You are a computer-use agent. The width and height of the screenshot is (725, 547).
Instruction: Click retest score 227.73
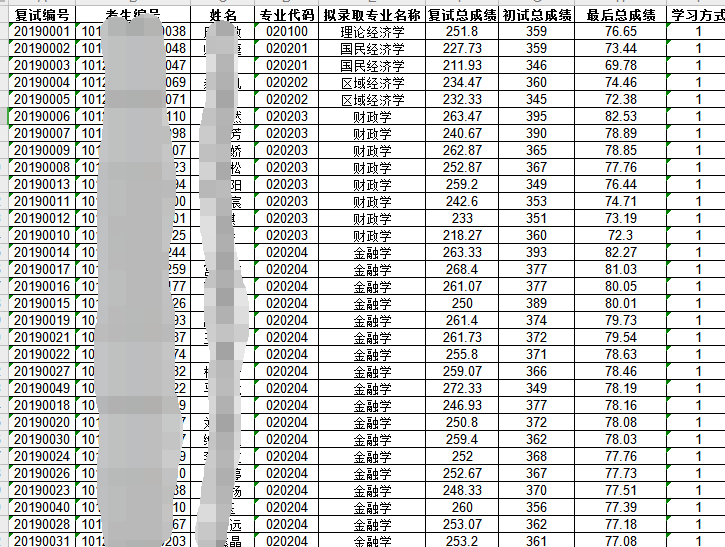462,49
